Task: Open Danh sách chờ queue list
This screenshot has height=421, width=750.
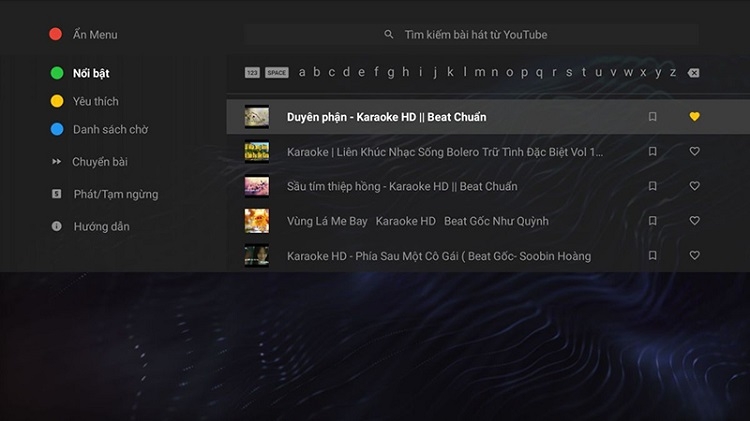Action: coord(110,129)
